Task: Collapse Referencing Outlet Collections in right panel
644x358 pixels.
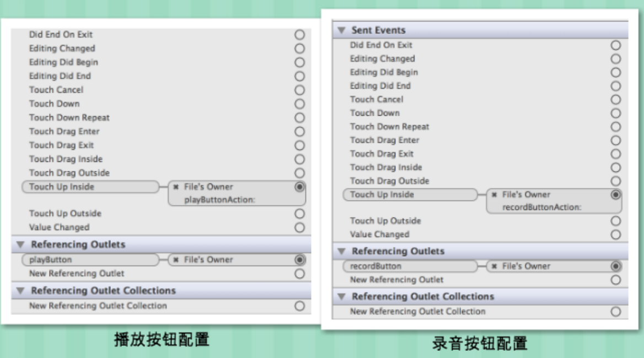Action: [x=341, y=296]
